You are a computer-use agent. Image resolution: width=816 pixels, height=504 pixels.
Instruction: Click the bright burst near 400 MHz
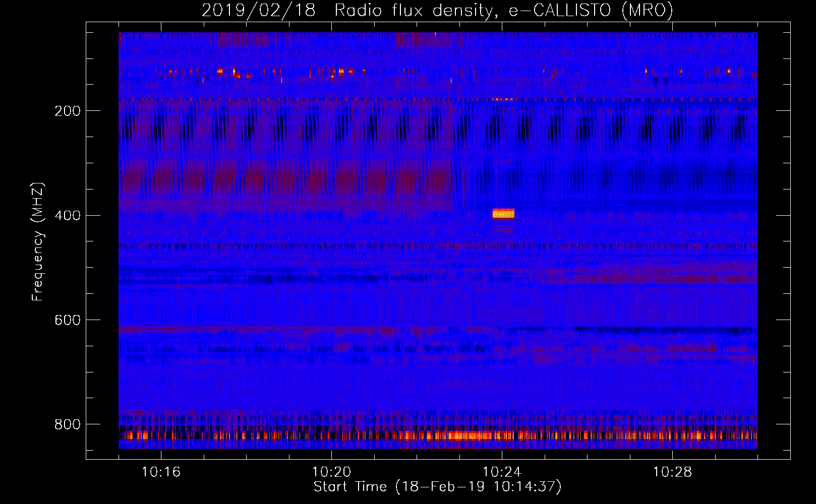click(x=503, y=214)
